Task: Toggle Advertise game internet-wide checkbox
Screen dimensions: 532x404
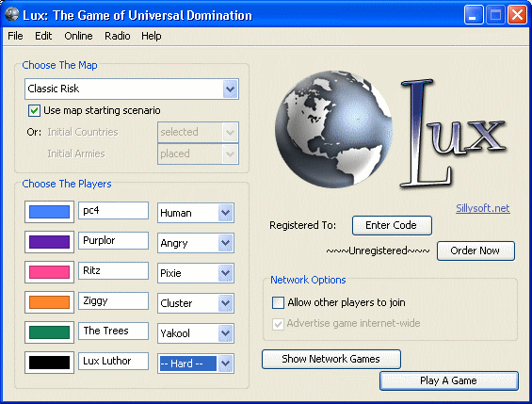Action: coord(278,324)
